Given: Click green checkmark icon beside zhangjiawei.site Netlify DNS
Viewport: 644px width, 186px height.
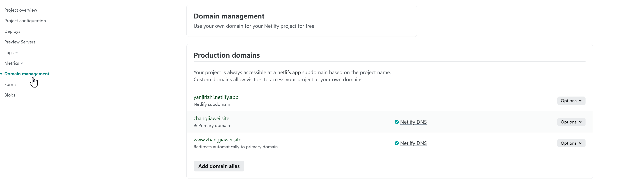Looking at the screenshot, I should click(x=397, y=122).
